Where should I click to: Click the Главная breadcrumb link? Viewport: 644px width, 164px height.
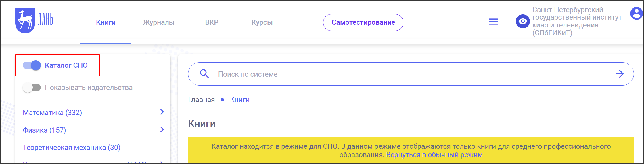(x=202, y=100)
